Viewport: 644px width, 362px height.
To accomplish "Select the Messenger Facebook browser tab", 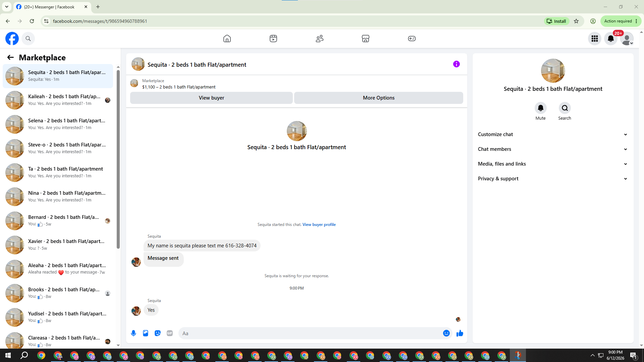I will tap(52, 7).
